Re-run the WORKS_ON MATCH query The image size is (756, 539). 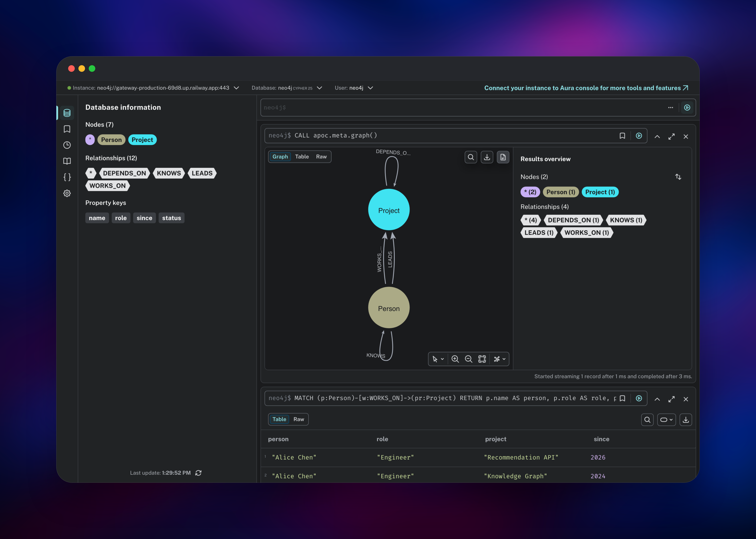(x=639, y=398)
